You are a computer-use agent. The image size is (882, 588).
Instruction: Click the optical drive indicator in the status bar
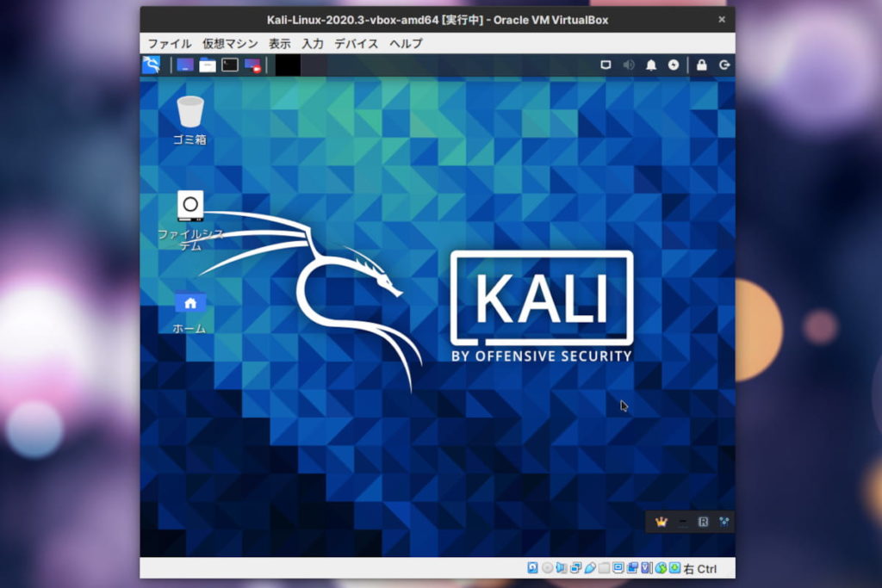[x=548, y=568]
